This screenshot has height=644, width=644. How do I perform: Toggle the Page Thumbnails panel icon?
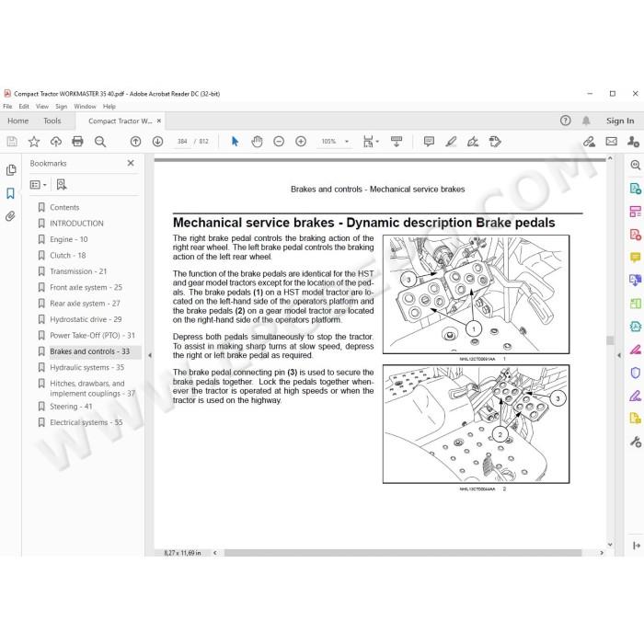11,170
